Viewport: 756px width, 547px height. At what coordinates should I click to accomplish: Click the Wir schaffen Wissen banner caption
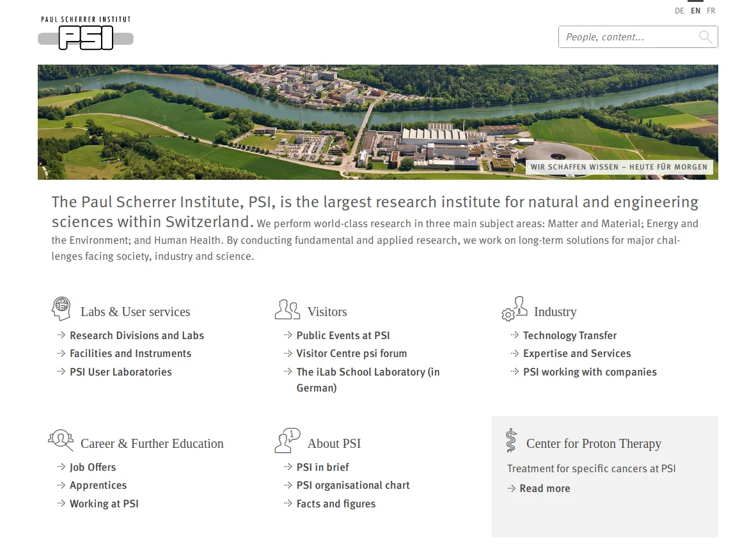[x=619, y=167]
